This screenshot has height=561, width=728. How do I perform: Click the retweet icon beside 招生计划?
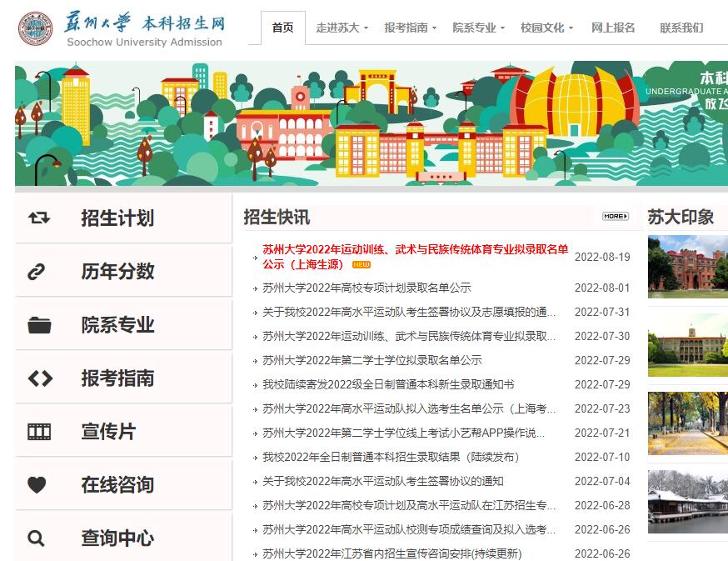tap(39, 218)
